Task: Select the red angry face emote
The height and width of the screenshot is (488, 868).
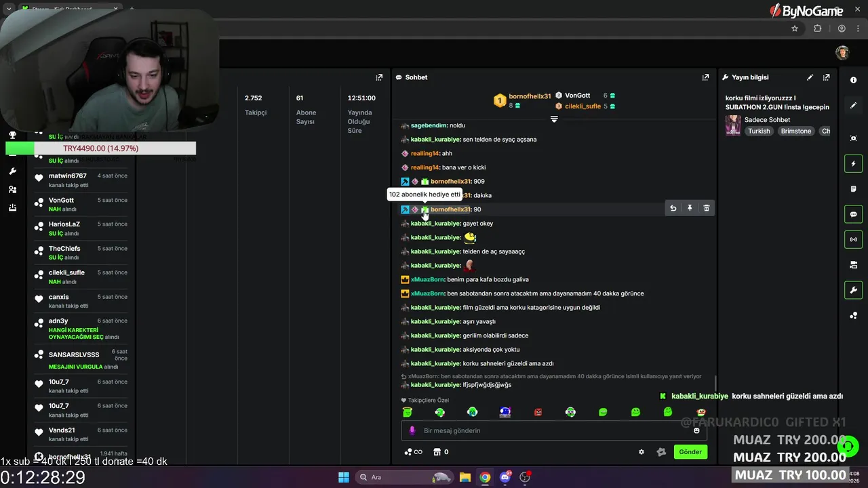Action: coord(538,412)
